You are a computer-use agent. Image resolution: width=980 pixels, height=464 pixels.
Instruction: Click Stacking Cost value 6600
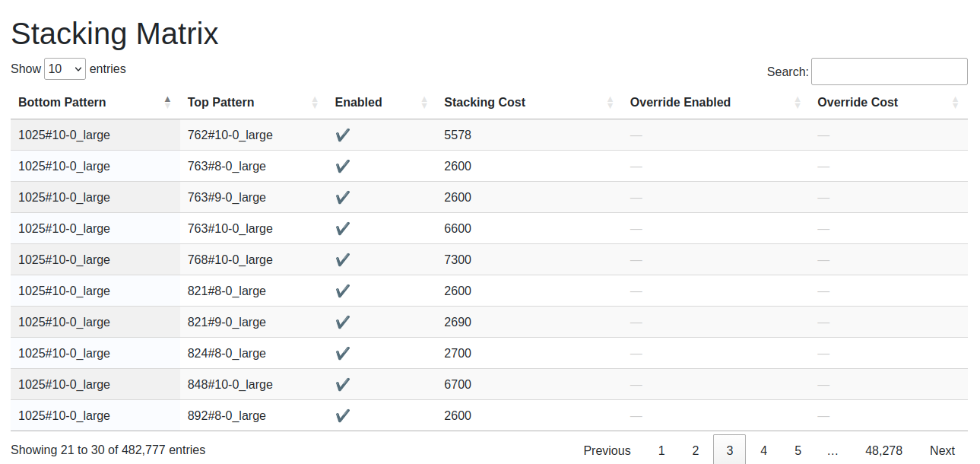pyautogui.click(x=458, y=228)
